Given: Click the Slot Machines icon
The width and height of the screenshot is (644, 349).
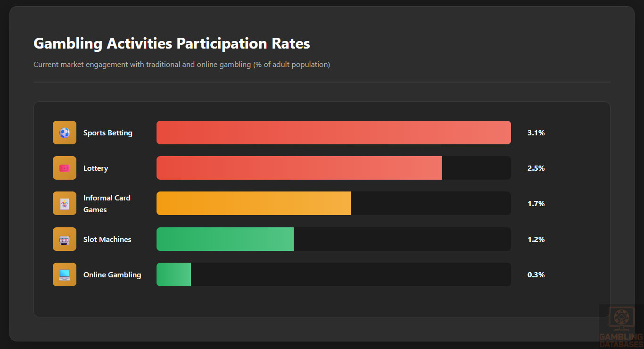Looking at the screenshot, I should coord(65,239).
